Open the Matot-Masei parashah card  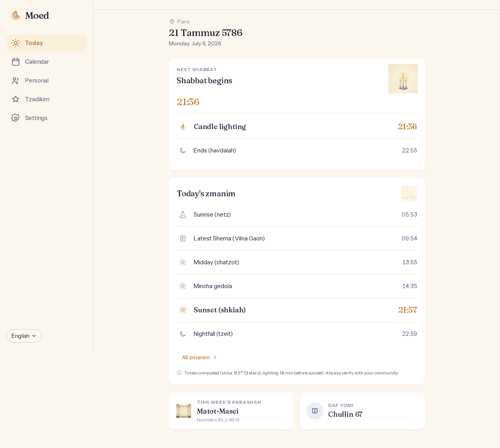coord(231,411)
